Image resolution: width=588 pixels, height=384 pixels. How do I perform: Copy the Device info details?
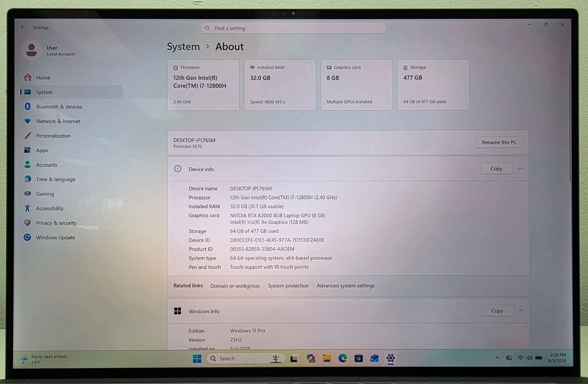click(x=496, y=169)
